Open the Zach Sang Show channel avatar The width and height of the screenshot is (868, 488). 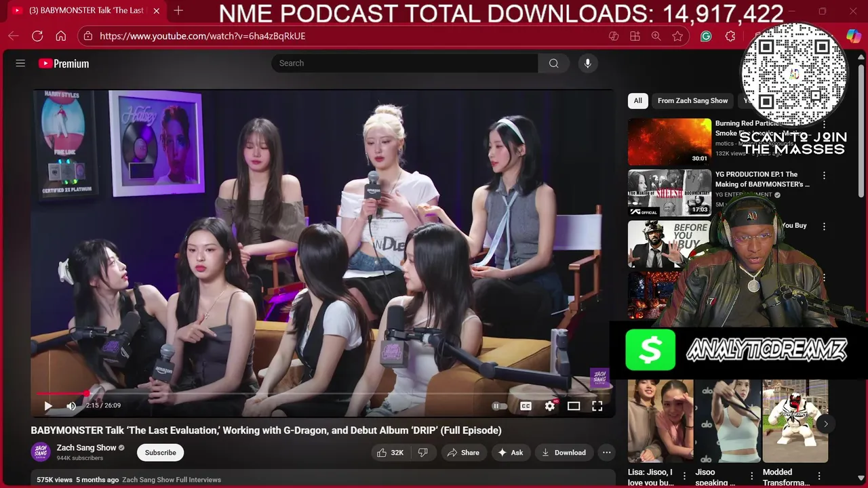pyautogui.click(x=41, y=452)
